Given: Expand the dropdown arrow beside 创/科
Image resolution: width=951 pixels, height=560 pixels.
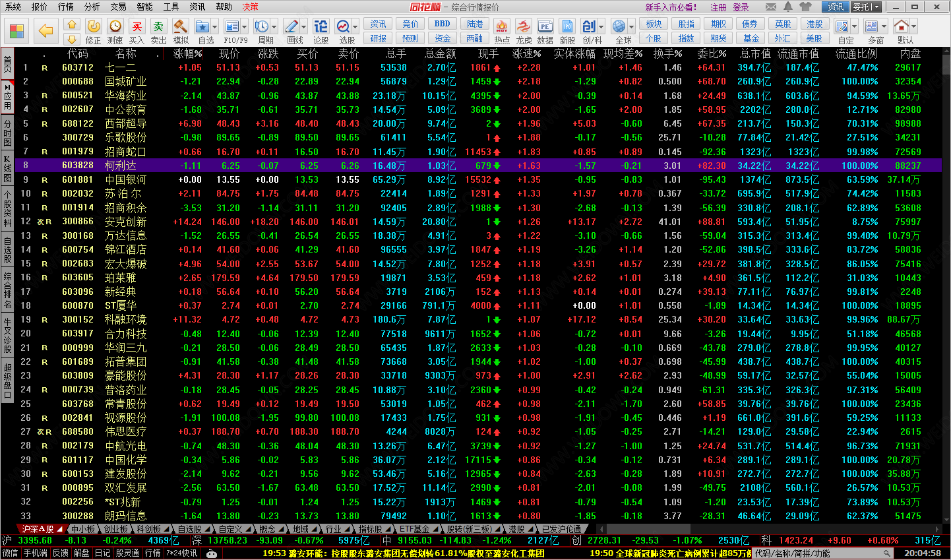Looking at the screenshot, I should [x=601, y=27].
